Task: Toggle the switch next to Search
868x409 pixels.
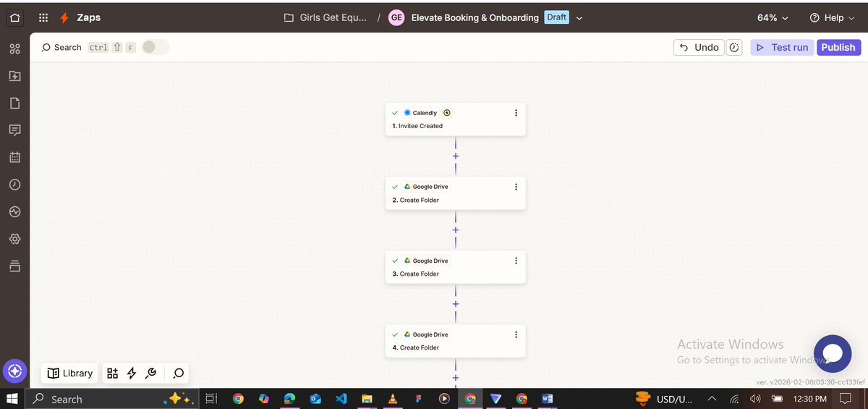Action: point(155,47)
